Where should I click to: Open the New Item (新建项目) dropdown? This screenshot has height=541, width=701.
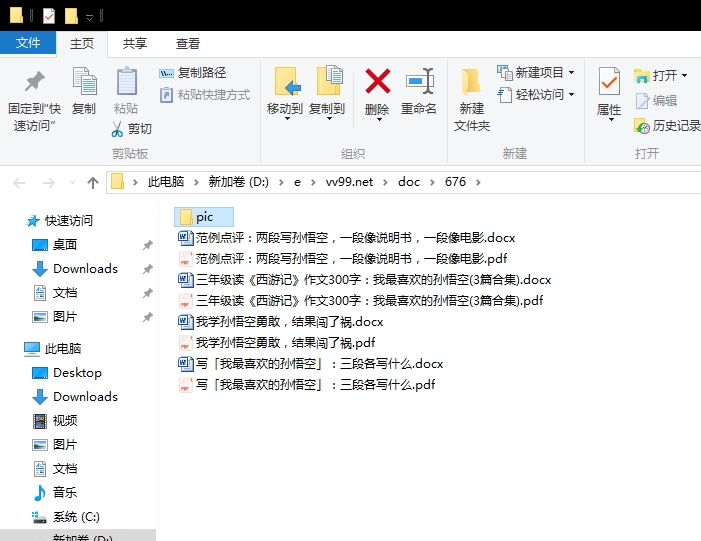pyautogui.click(x=536, y=72)
